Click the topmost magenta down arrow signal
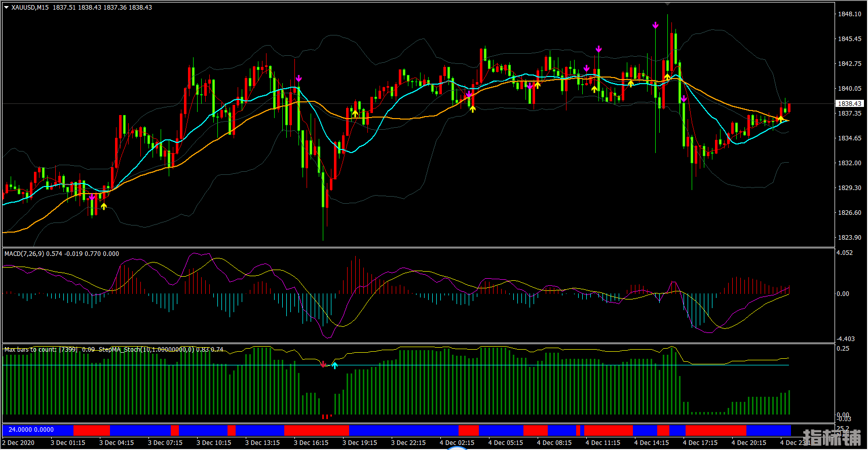This screenshot has width=868, height=450. pyautogui.click(x=655, y=25)
